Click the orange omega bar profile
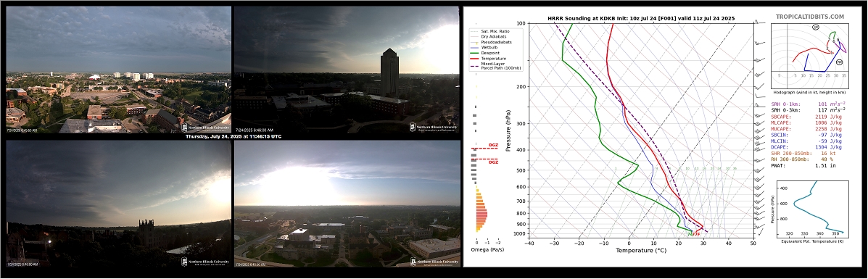The image size is (868, 279). pos(481,210)
